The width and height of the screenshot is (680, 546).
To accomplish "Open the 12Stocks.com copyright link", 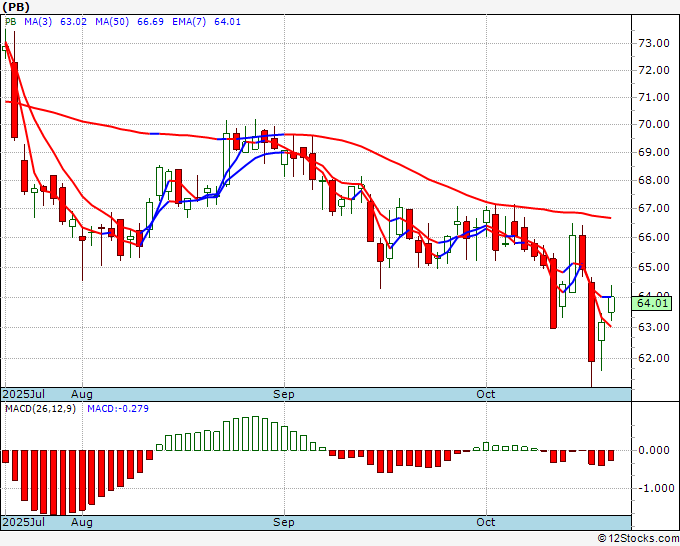I will click(x=638, y=538).
